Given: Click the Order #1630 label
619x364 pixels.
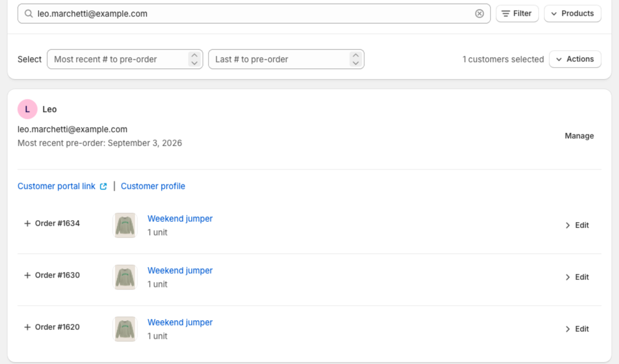Looking at the screenshot, I should (57, 275).
